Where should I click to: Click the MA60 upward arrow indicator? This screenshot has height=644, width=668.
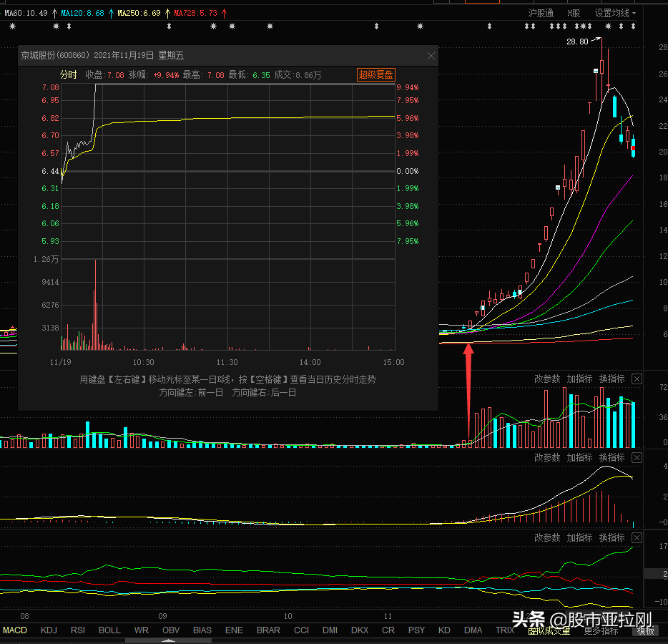click(x=54, y=13)
